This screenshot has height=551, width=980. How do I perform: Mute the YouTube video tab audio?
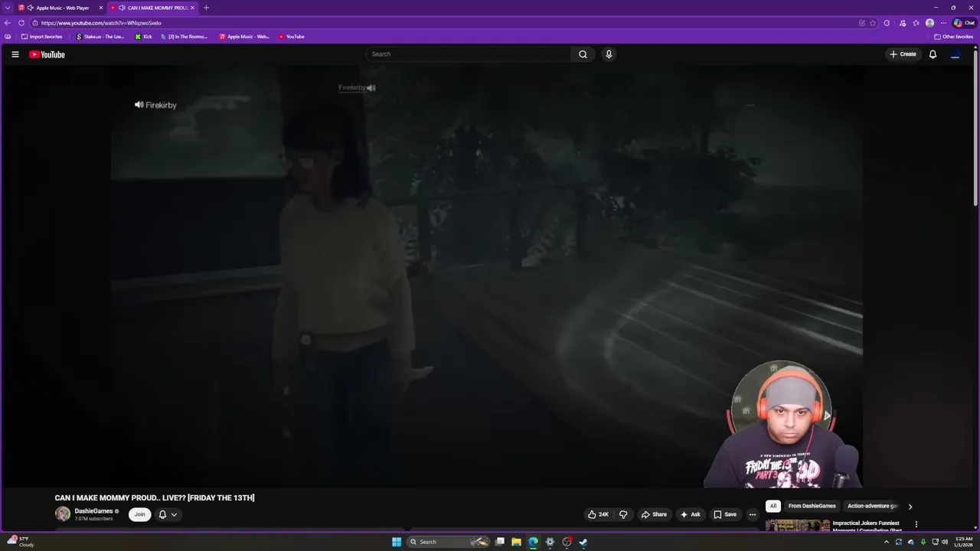pos(122,8)
